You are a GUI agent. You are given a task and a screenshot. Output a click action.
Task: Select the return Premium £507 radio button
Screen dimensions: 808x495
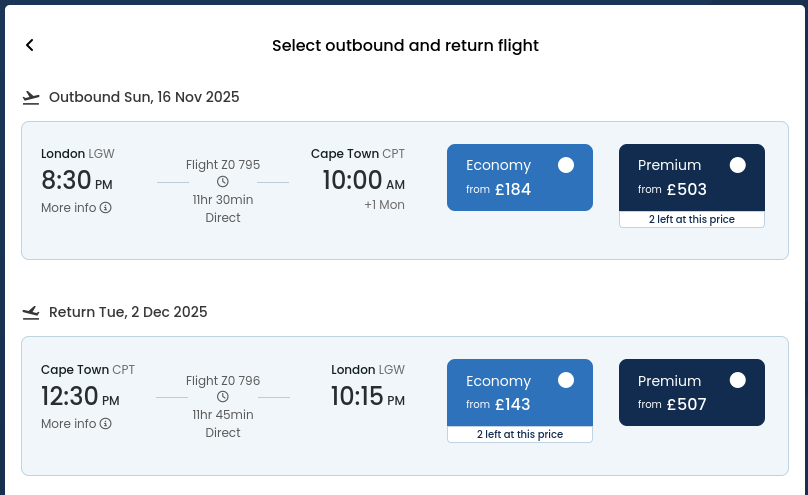(737, 380)
